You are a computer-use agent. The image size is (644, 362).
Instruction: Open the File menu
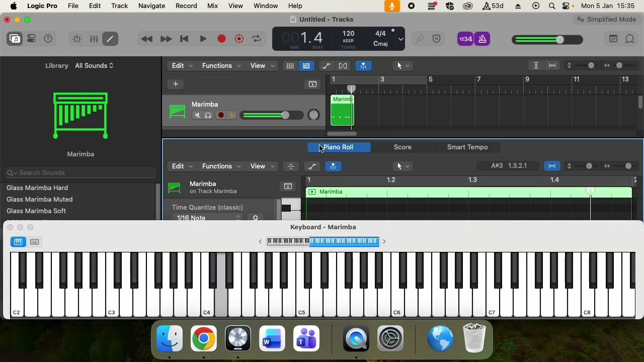(x=73, y=6)
